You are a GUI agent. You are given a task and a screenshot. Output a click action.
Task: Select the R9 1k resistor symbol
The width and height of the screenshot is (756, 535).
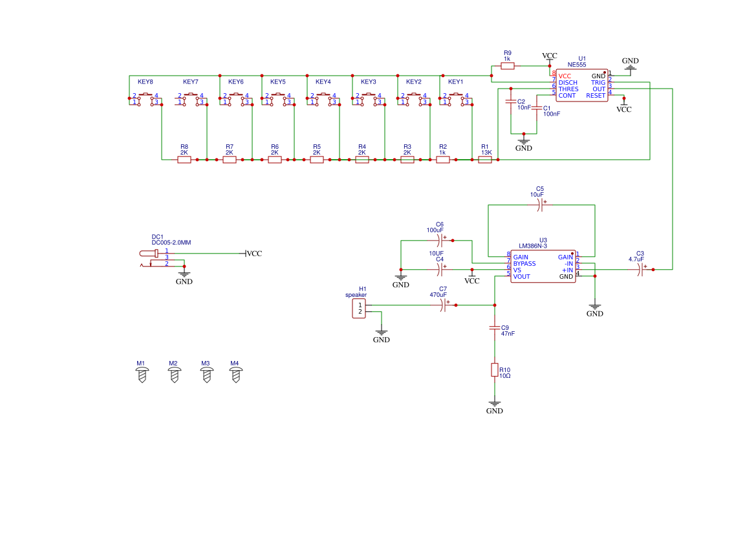point(507,66)
